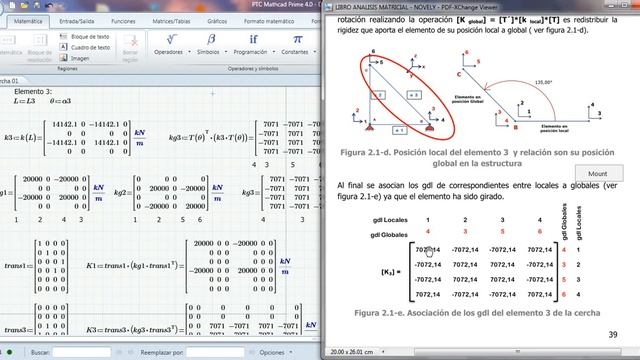The height and width of the screenshot is (360, 640).
Task: Click the Símbolos beta icon
Action: click(211, 40)
